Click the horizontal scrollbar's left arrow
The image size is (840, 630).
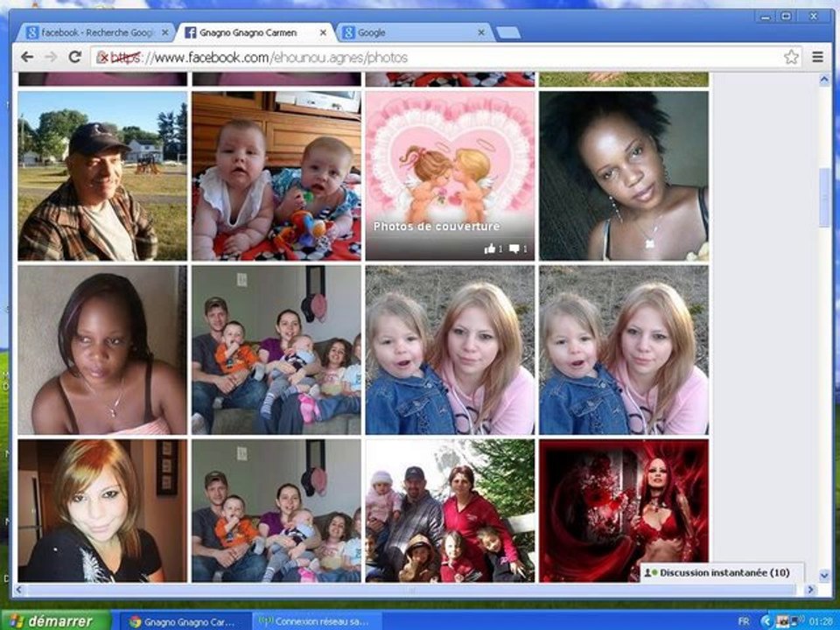pos(21,590)
